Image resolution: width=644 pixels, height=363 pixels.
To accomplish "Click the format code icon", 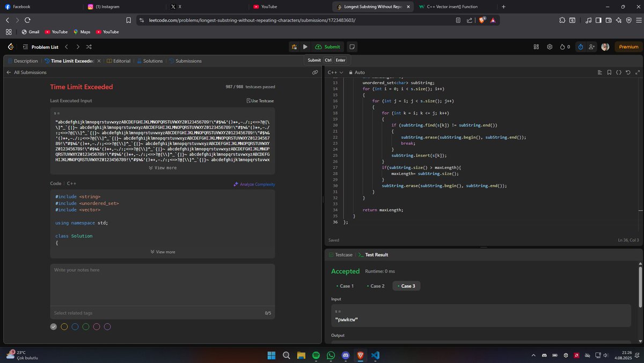I will click(x=599, y=72).
